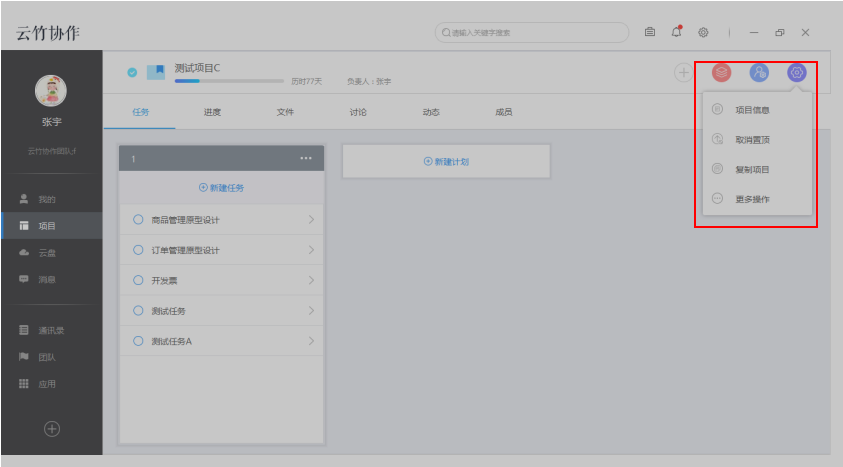Switch to the 进度 tab
Image resolution: width=843 pixels, height=467 pixels.
pyautogui.click(x=212, y=112)
